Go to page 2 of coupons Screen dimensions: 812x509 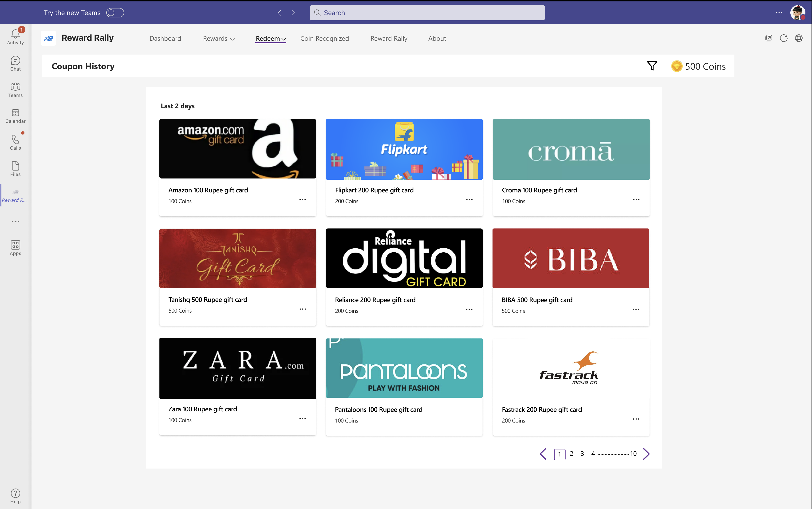[x=572, y=453]
